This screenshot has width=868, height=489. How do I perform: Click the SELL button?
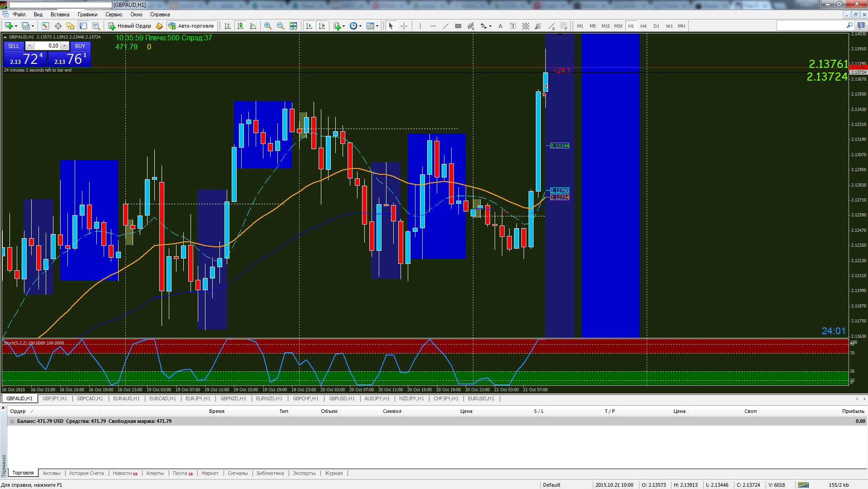[x=14, y=46]
